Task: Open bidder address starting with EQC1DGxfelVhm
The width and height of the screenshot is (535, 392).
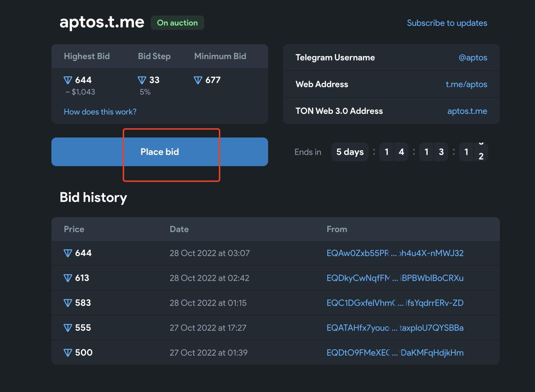Action: tap(395, 303)
